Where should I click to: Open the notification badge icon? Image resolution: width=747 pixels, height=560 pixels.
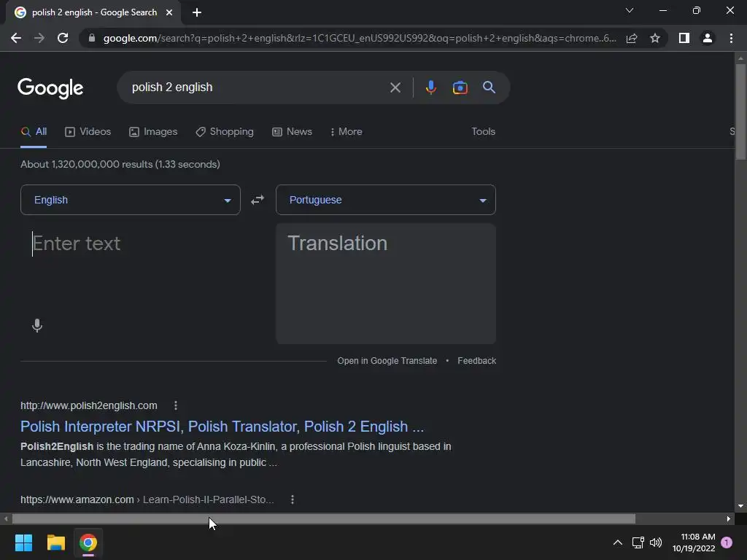click(727, 542)
